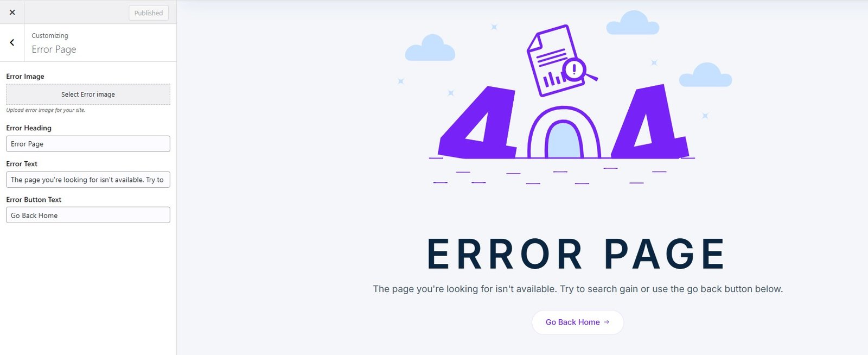
Task: Click the grayed-out Published button
Action: pyautogui.click(x=149, y=13)
